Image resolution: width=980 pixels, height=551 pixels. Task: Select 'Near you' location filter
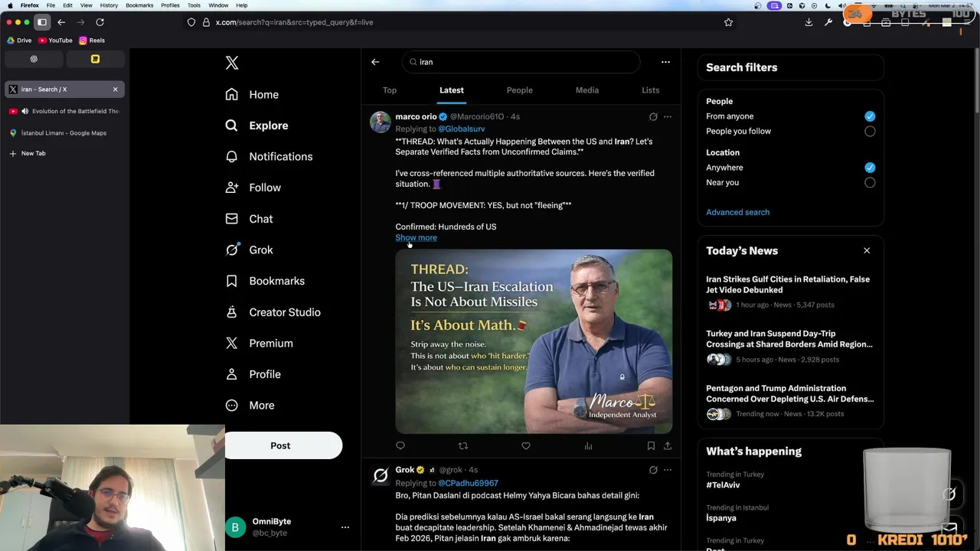(x=870, y=182)
